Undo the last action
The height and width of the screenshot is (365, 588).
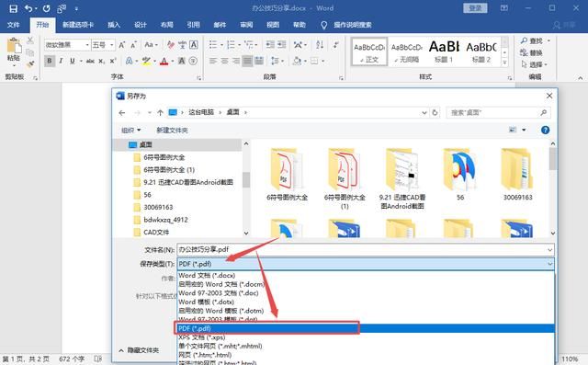pos(28,8)
